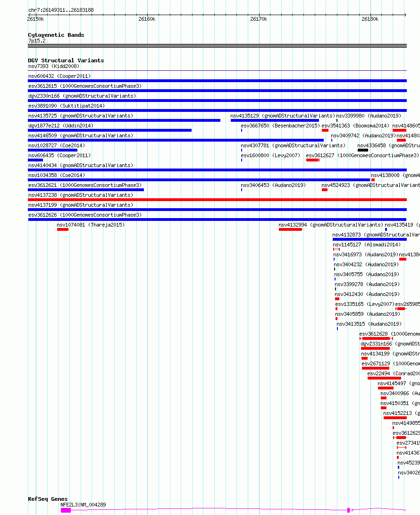Click the nsv606435 (Cooper2011) label
This screenshot has width=420, height=515.
point(59,155)
